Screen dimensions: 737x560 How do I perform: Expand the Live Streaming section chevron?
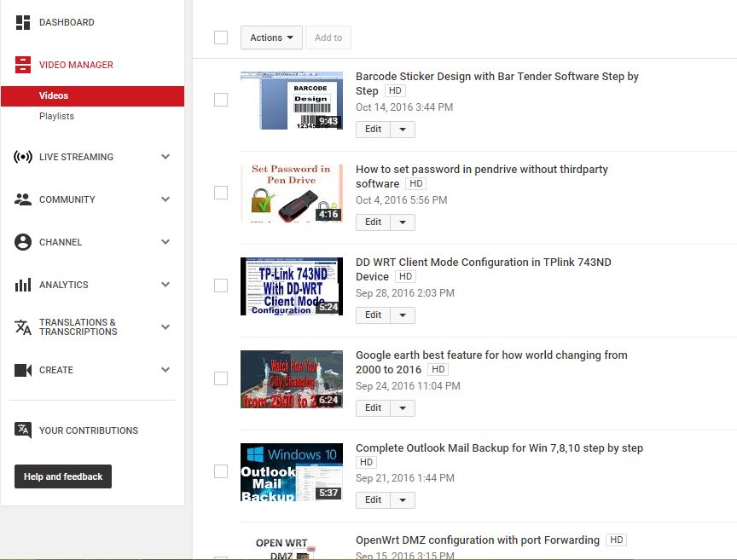click(x=165, y=157)
